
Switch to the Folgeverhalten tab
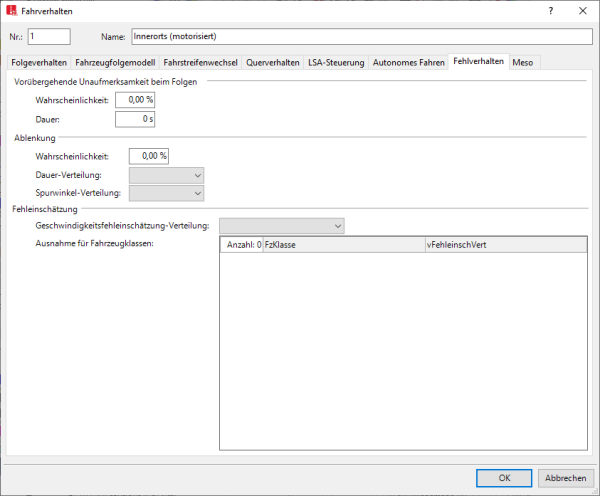click(39, 62)
